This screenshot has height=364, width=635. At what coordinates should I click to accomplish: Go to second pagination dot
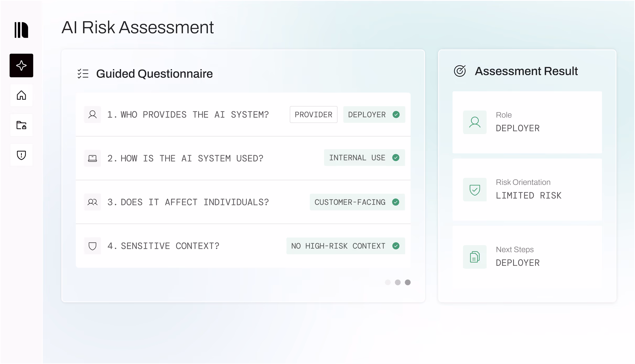click(x=397, y=282)
